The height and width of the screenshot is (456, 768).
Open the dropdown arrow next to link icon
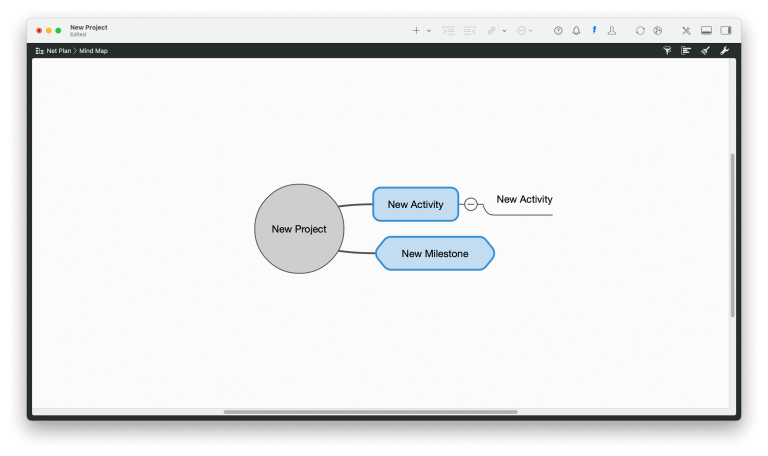pos(504,31)
